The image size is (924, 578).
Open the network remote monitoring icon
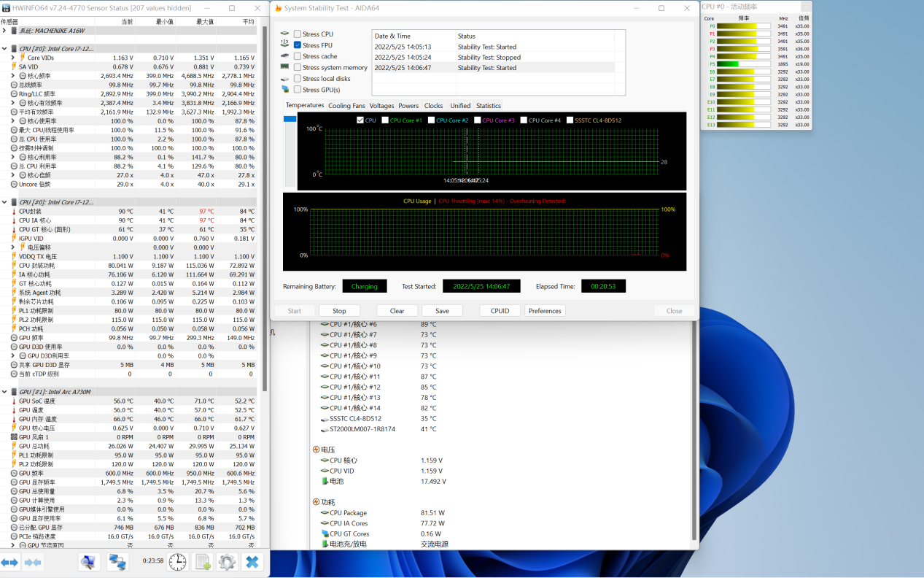pos(117,562)
